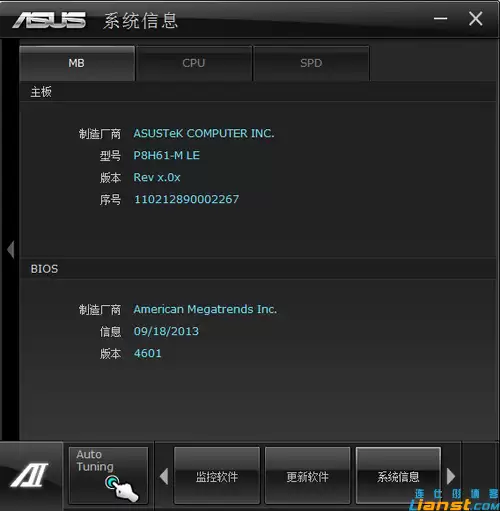
Task: Close the 系统信息 window
Action: pos(475,18)
